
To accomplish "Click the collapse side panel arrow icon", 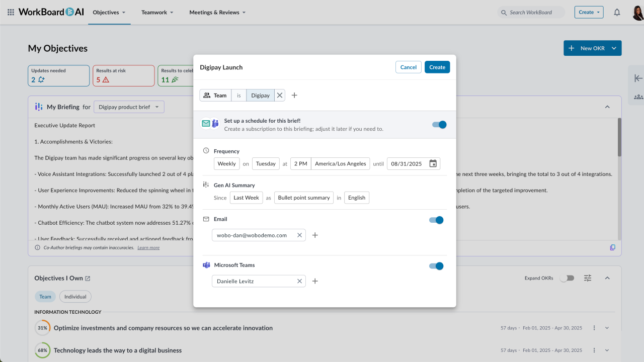I will tap(638, 78).
